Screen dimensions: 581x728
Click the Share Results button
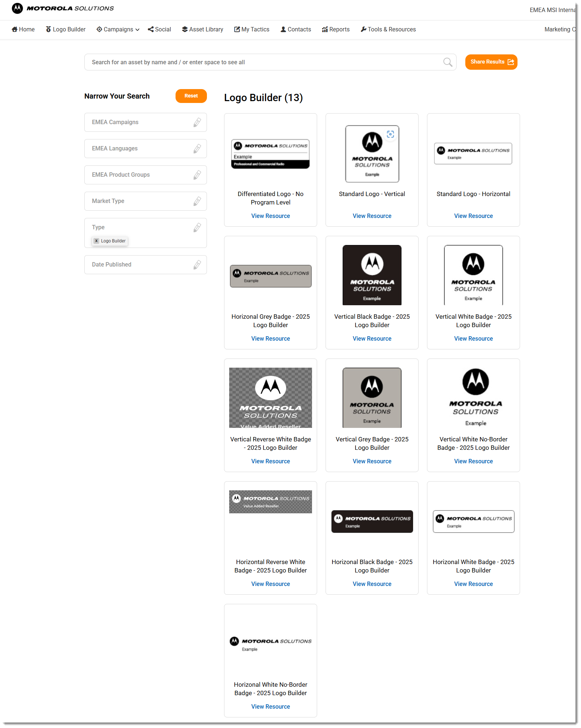coord(491,62)
